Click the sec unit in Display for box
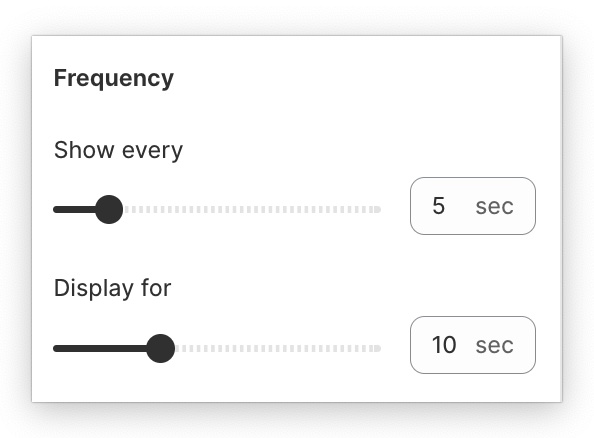594x438 pixels. point(494,346)
